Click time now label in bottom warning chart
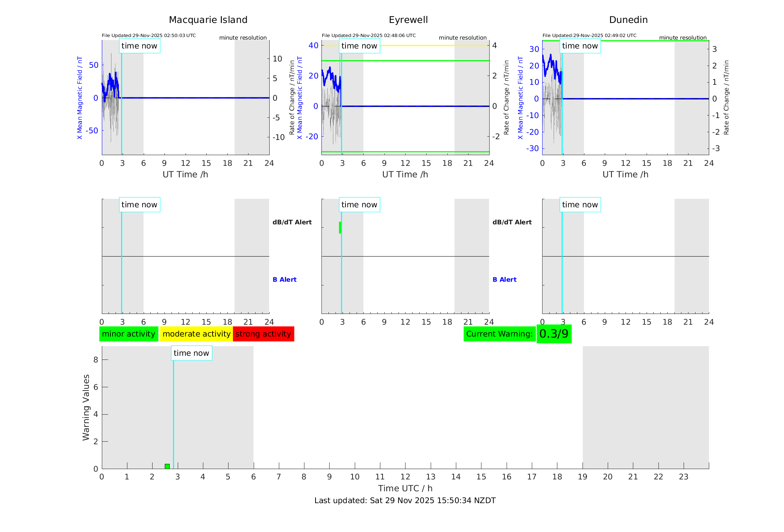This screenshot has height=532, width=784. 191,353
